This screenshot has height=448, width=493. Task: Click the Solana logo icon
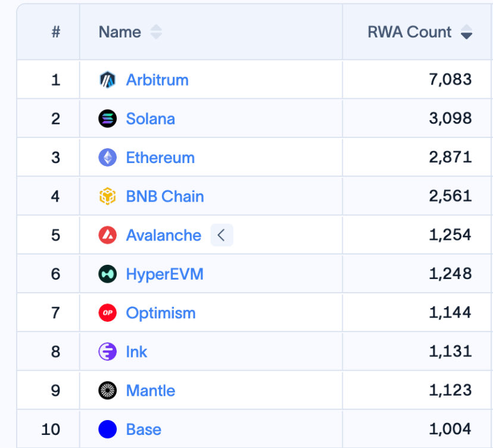coord(108,119)
